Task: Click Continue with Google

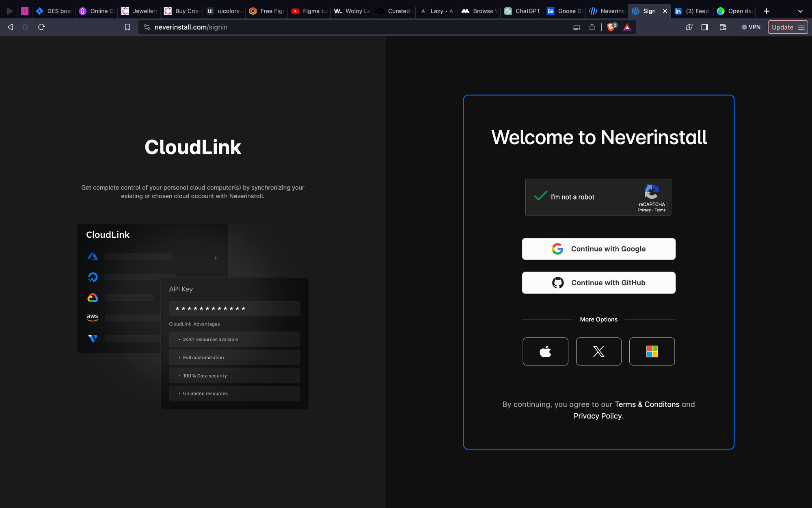Action: 598,249
